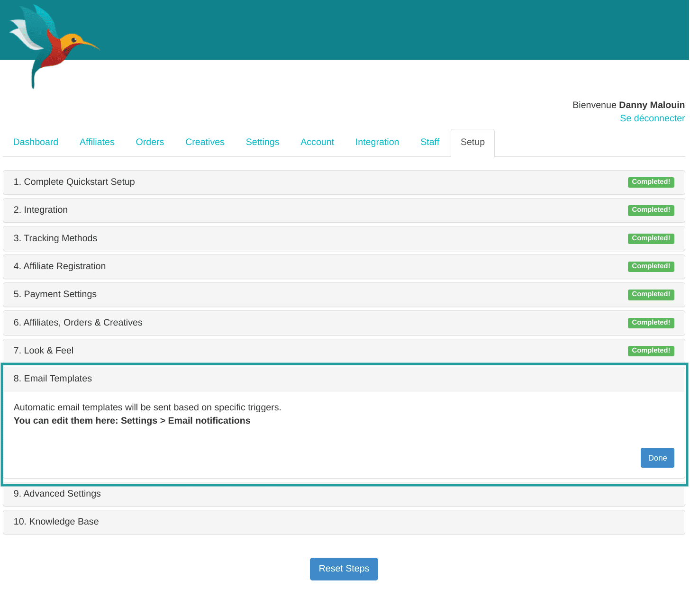Viewport: 690px width, 616px height.
Task: Click the Reset Steps button
Action: point(344,569)
